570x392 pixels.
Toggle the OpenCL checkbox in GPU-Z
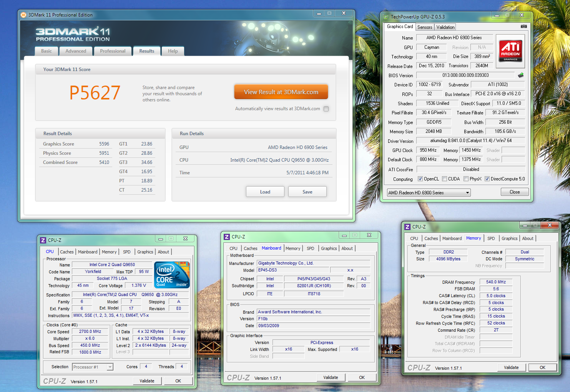(x=420, y=179)
